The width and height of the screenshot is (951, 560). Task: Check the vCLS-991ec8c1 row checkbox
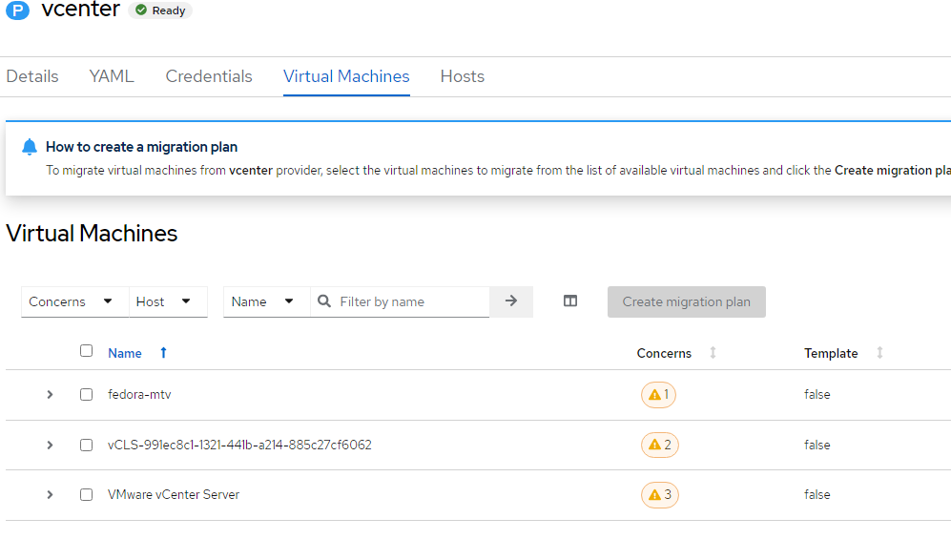(86, 446)
